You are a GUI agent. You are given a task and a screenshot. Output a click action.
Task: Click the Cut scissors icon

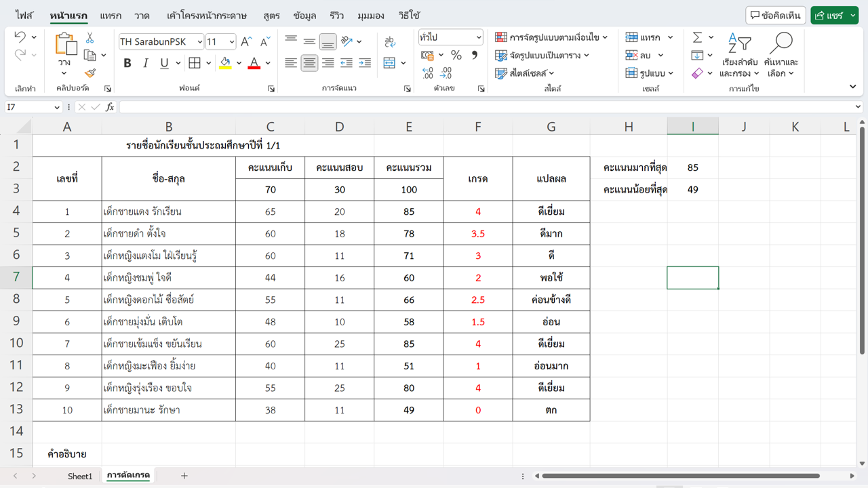[90, 38]
